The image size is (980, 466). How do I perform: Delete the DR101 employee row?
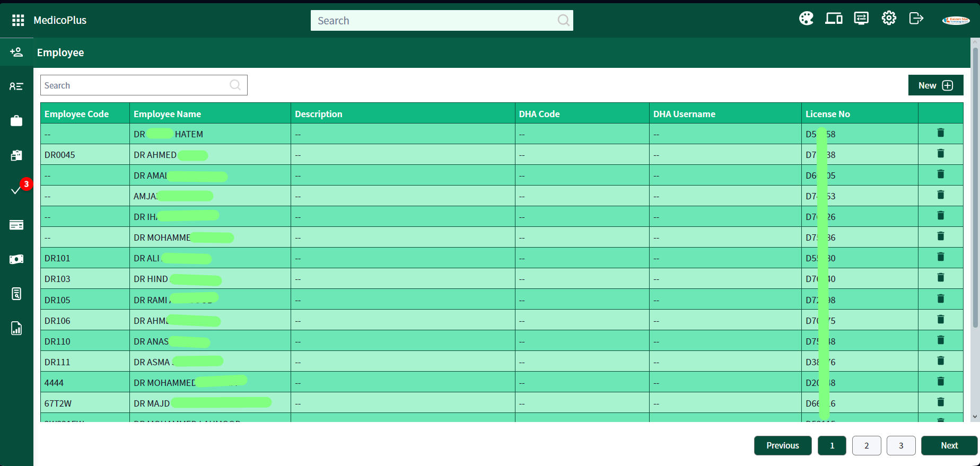(940, 257)
